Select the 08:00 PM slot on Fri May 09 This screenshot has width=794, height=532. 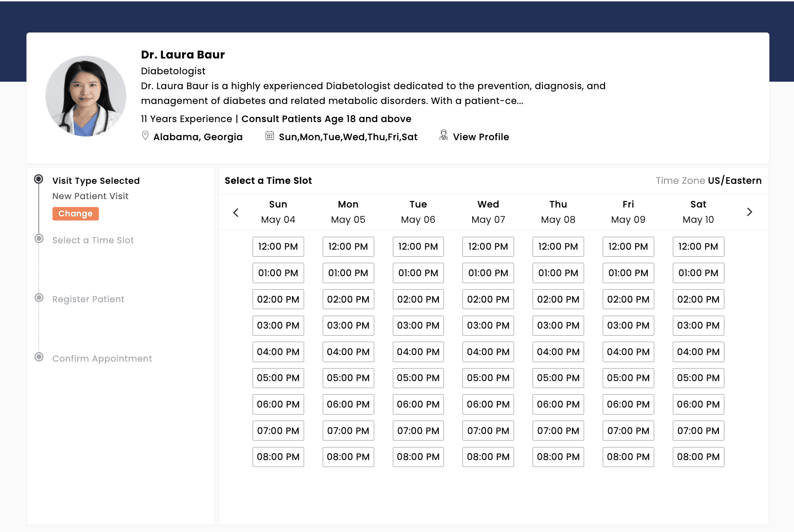(628, 457)
